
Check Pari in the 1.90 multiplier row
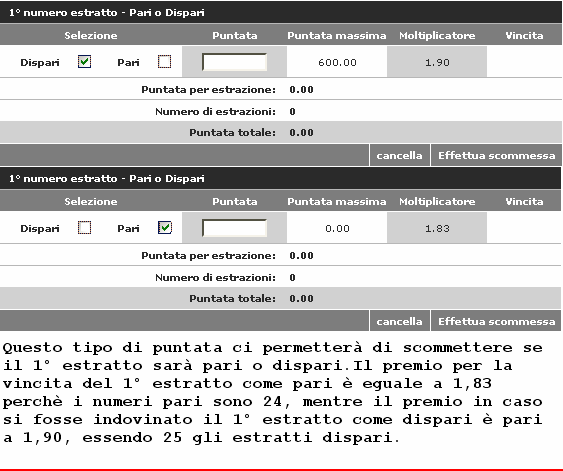[x=164, y=62]
